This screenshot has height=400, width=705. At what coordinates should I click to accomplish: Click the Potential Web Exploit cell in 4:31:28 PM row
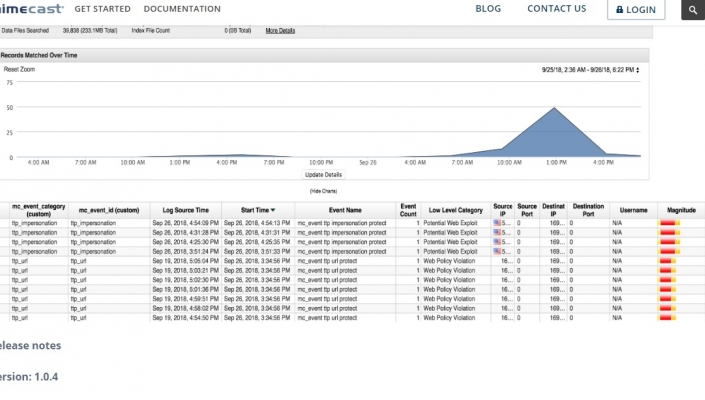tap(450, 232)
